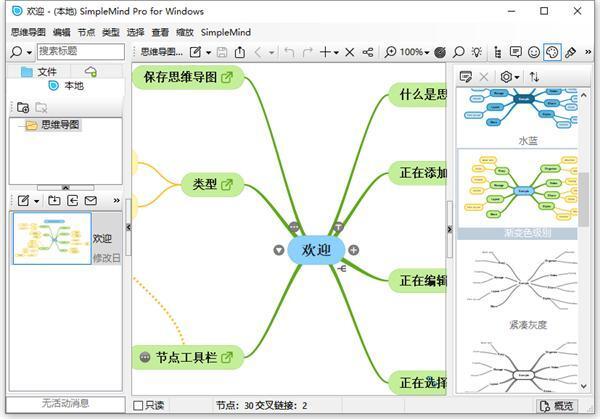Image resolution: width=600 pixels, height=419 pixels.
Task: Click the 搜索标题 search input field
Action: 81,51
